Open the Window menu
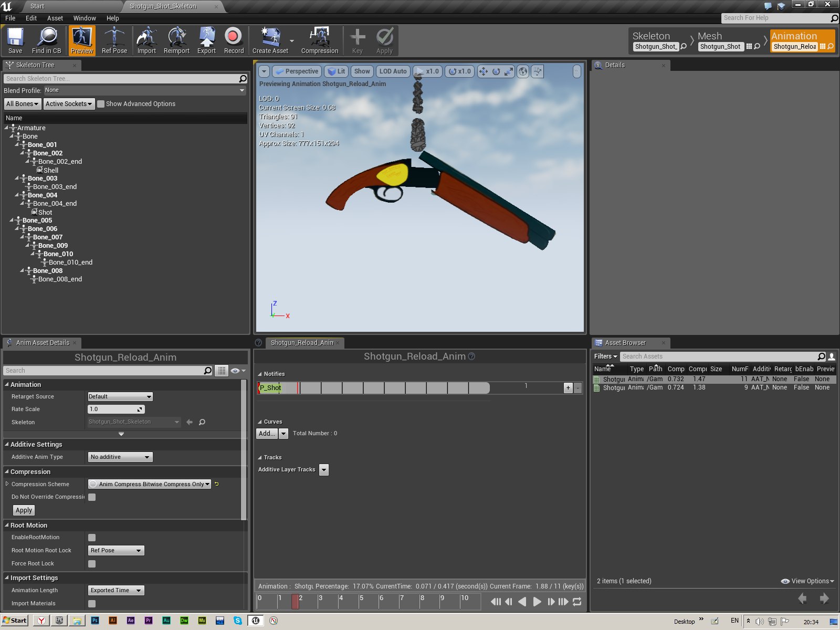Screen dimensions: 840x630 pos(85,18)
